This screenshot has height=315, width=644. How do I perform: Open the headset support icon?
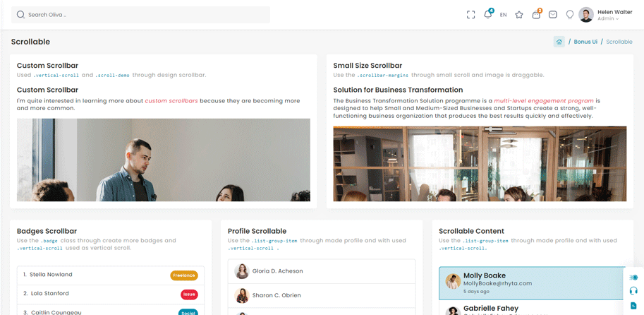(x=633, y=291)
